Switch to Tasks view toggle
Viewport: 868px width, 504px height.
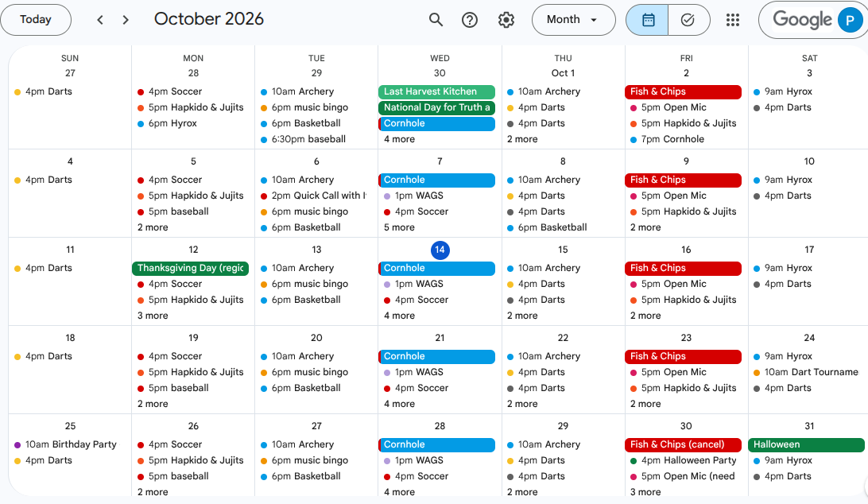(688, 20)
